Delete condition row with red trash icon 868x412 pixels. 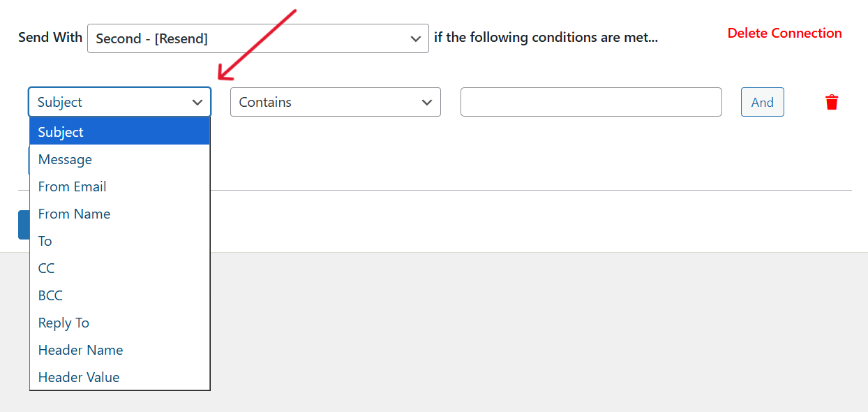[x=831, y=103]
